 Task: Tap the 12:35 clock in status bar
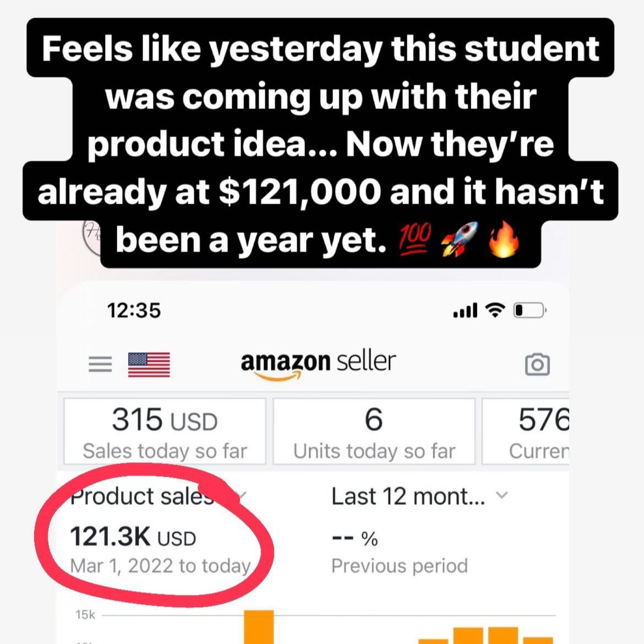(x=134, y=310)
